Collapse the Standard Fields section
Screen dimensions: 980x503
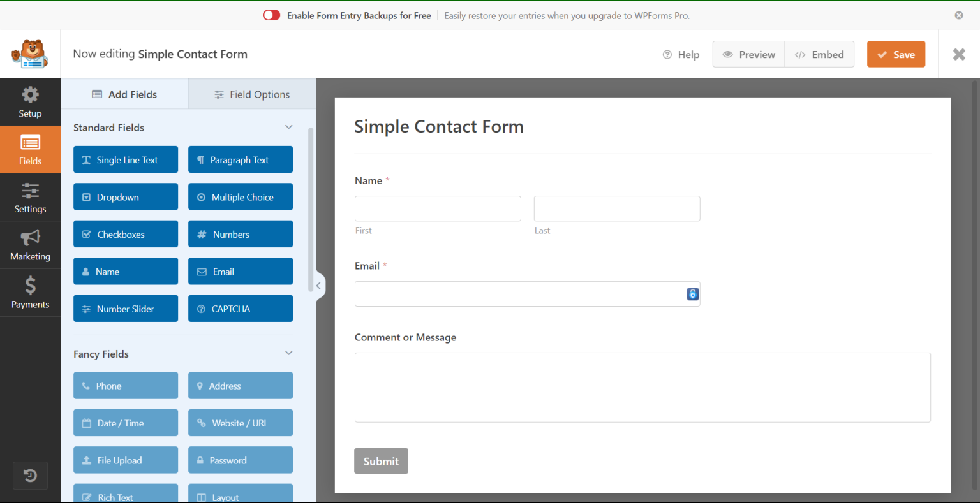point(288,127)
